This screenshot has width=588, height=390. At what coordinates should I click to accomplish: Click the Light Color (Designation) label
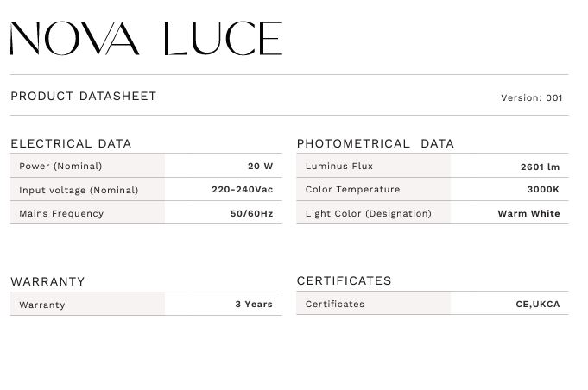368,213
